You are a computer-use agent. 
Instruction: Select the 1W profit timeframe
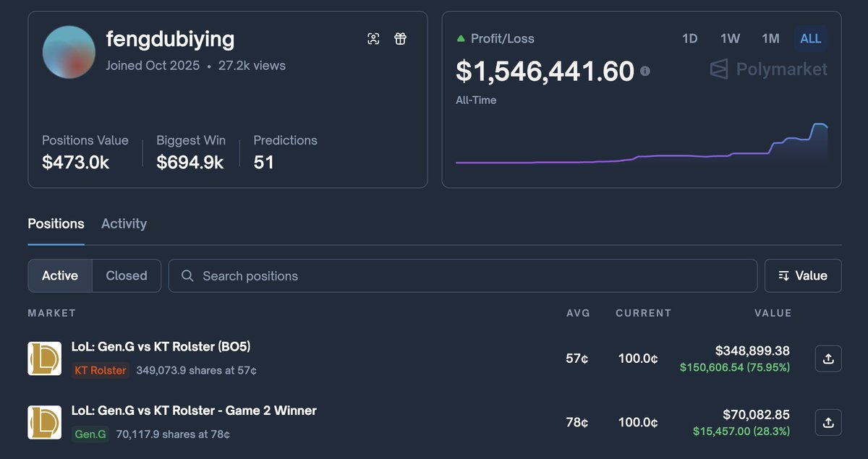[730, 38]
